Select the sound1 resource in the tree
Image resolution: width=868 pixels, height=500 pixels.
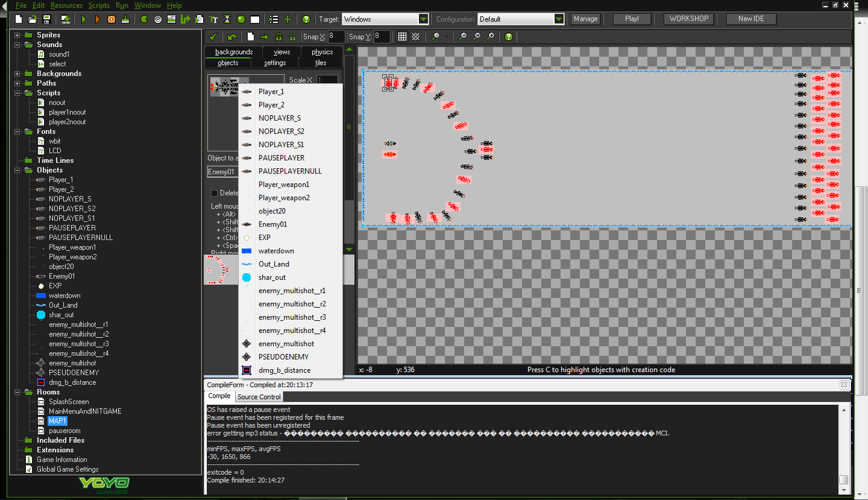(x=59, y=54)
